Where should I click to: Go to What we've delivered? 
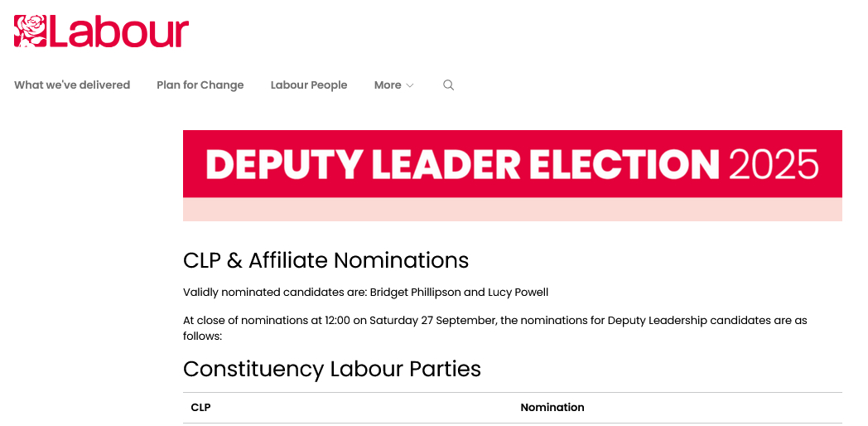point(72,85)
